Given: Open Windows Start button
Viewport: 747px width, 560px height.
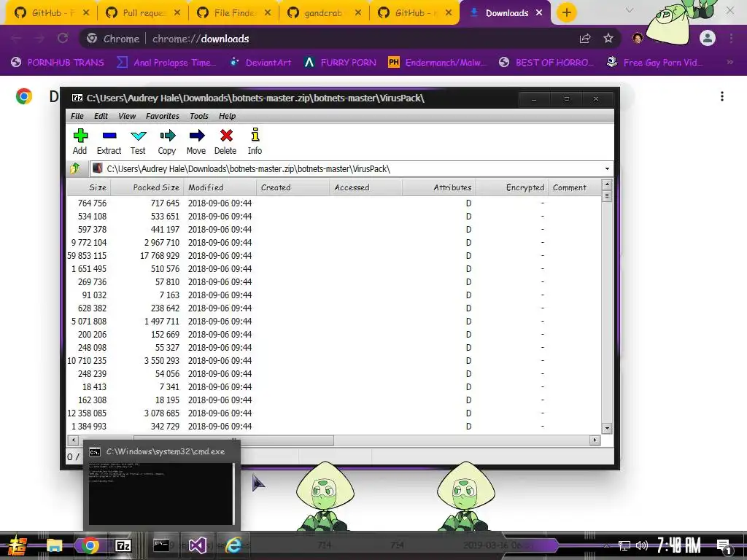Looking at the screenshot, I should (x=17, y=545).
